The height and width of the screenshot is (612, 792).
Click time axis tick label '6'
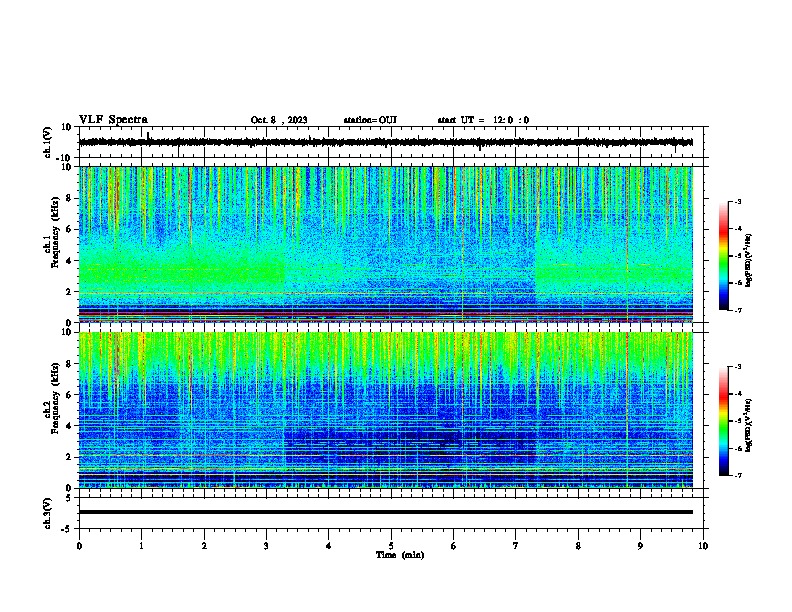point(454,546)
